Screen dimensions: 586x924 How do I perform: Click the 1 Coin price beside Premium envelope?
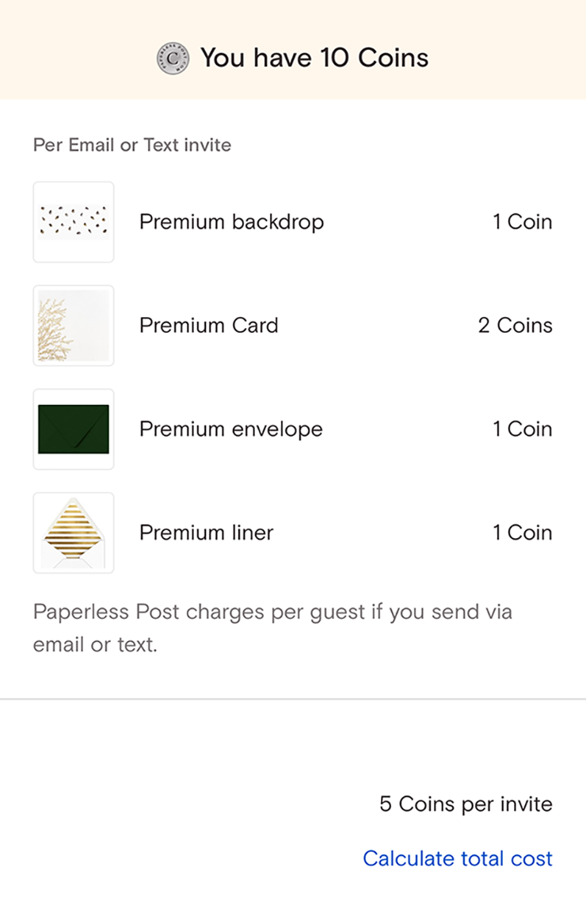[x=522, y=430]
